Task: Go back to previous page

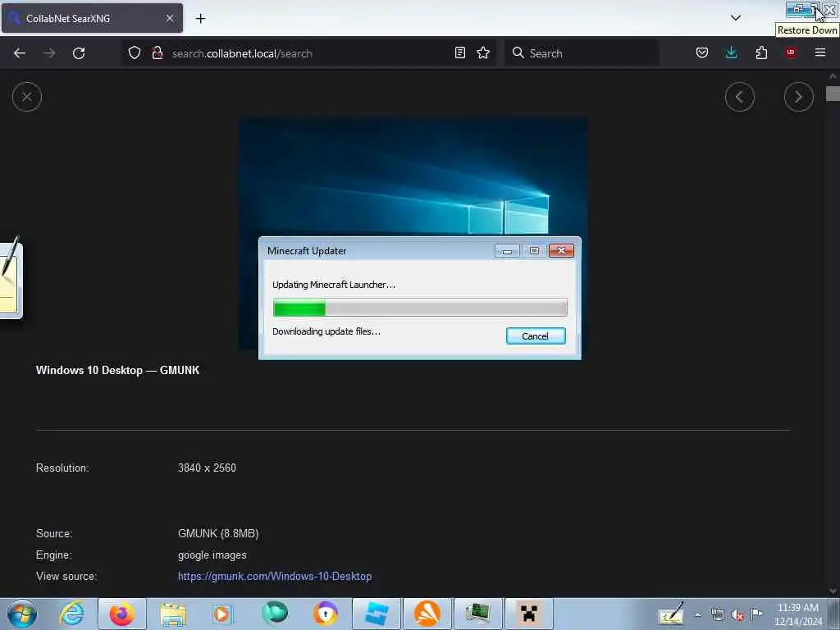Action: [x=20, y=53]
